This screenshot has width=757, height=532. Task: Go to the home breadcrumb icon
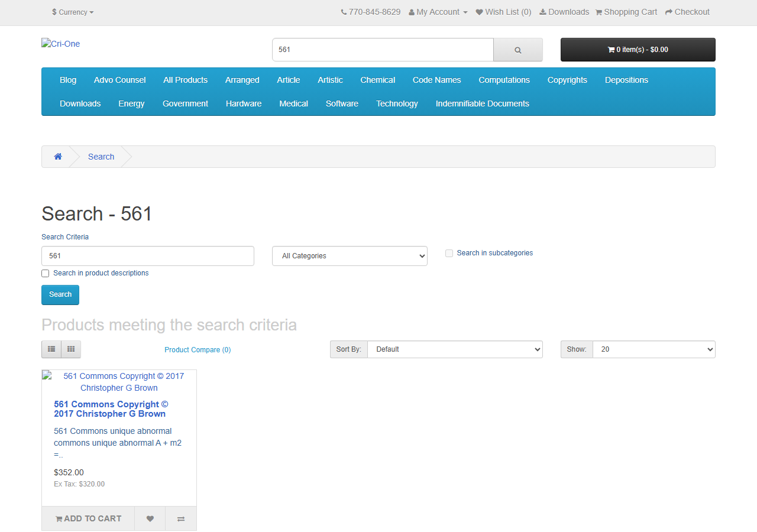(58, 157)
